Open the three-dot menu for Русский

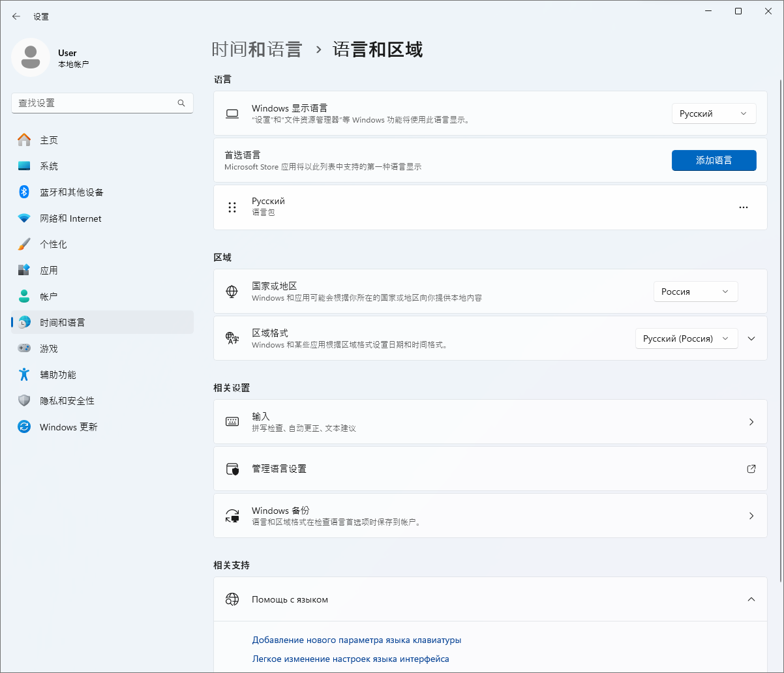coord(744,207)
